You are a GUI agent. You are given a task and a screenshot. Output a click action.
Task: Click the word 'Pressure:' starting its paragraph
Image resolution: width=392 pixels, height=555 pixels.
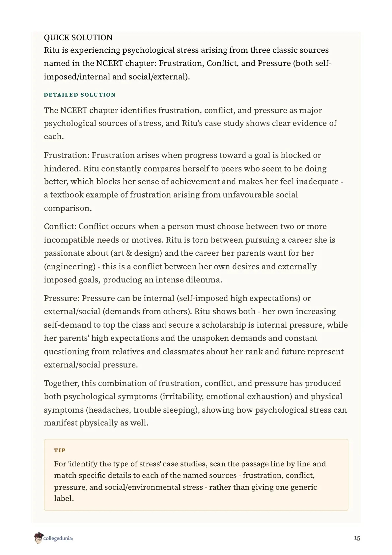tap(62, 298)
